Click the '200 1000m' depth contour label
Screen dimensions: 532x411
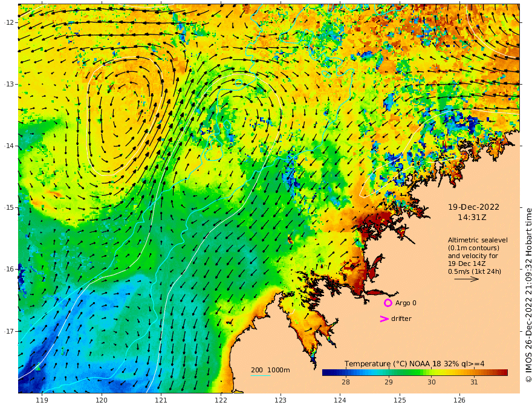[x=270, y=370]
